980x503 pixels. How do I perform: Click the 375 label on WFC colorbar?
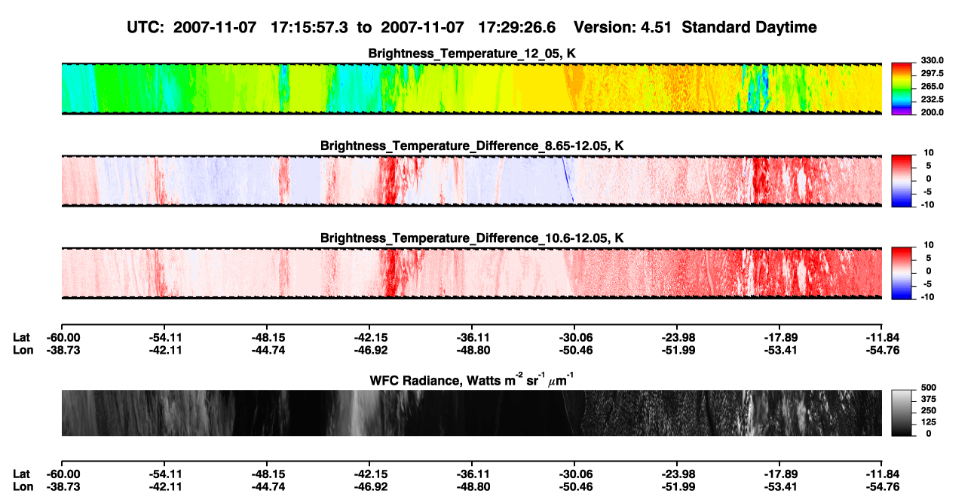[x=930, y=399]
